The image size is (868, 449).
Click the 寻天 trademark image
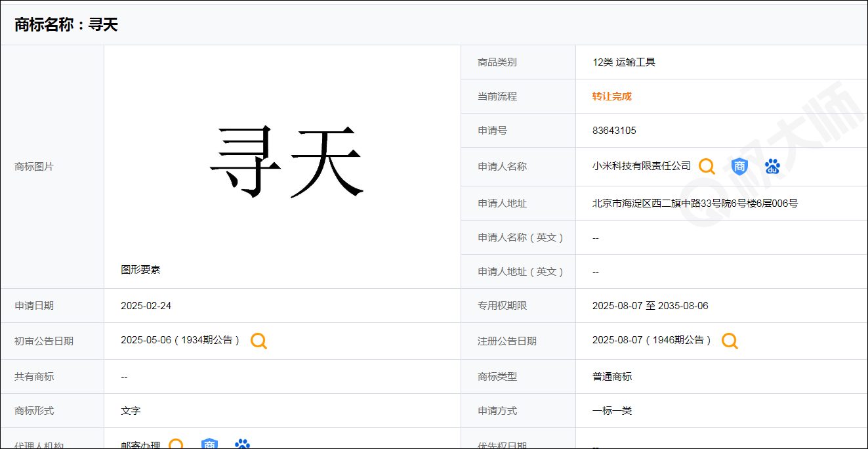coord(285,161)
